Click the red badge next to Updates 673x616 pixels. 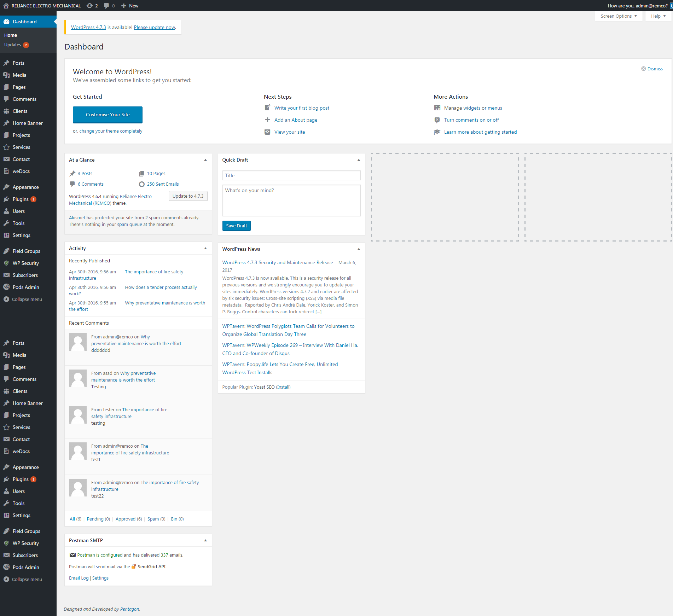pos(26,45)
